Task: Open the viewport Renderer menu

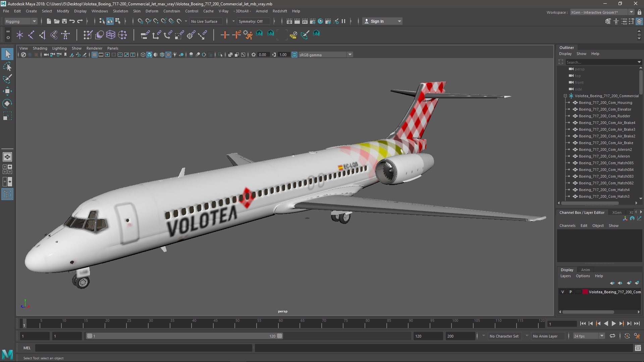Action: (x=94, y=48)
